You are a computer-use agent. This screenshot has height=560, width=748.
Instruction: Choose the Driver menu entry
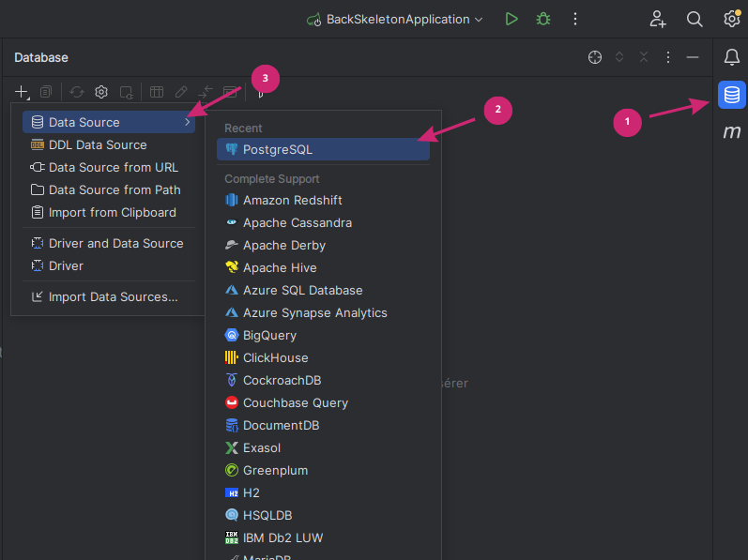coord(109,265)
